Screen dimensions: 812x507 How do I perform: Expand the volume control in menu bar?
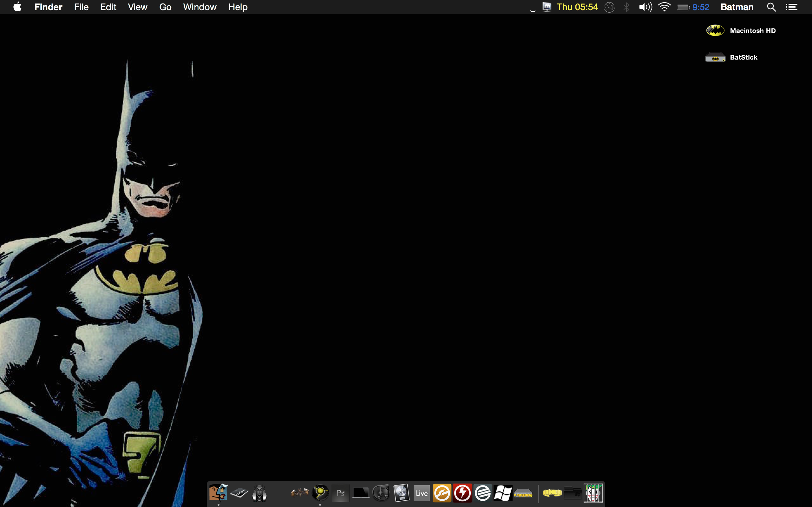coord(645,7)
